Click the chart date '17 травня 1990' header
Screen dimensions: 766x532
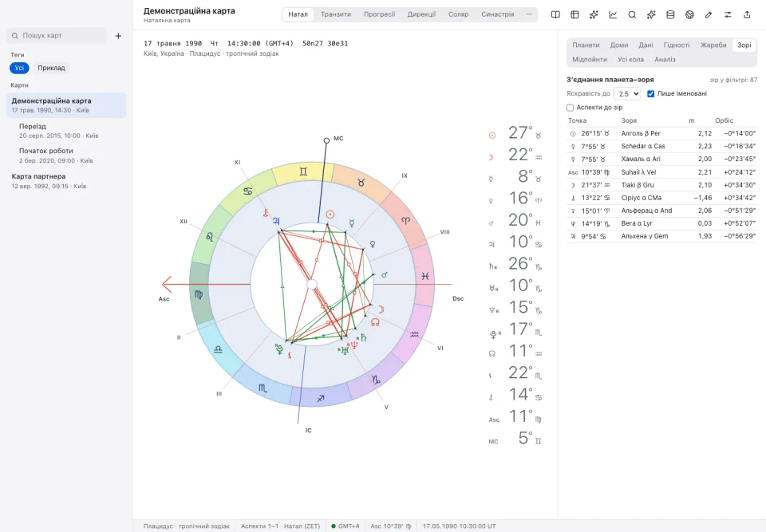(172, 44)
